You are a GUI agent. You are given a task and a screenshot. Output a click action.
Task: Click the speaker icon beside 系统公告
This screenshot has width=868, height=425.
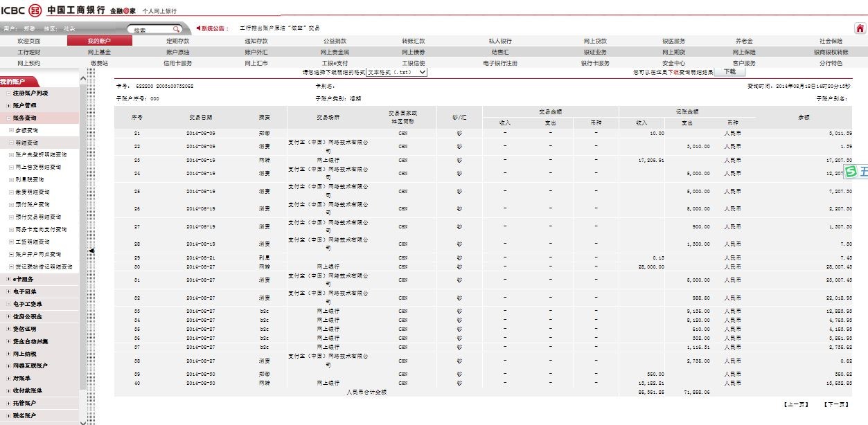pyautogui.click(x=199, y=28)
